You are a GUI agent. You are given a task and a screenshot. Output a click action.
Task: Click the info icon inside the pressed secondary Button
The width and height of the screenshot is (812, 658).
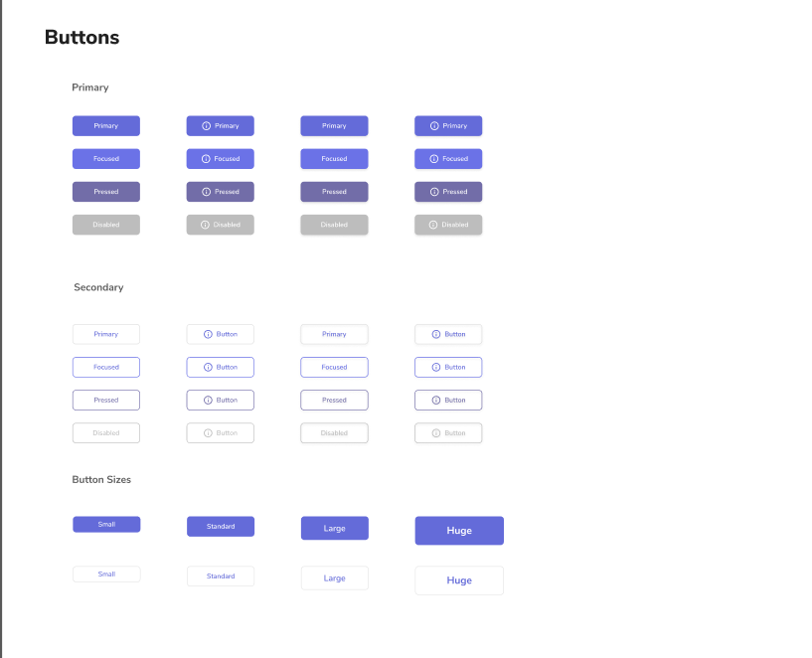point(206,400)
